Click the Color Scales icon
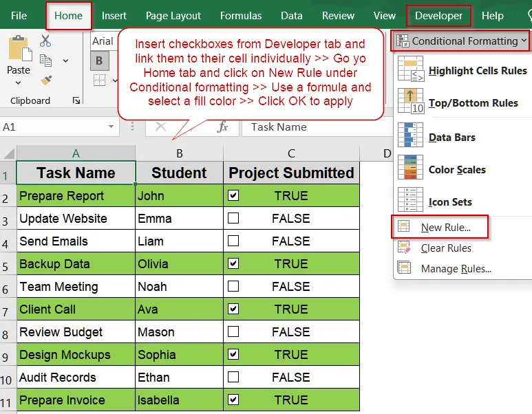This screenshot has width=532, height=414. click(x=411, y=167)
